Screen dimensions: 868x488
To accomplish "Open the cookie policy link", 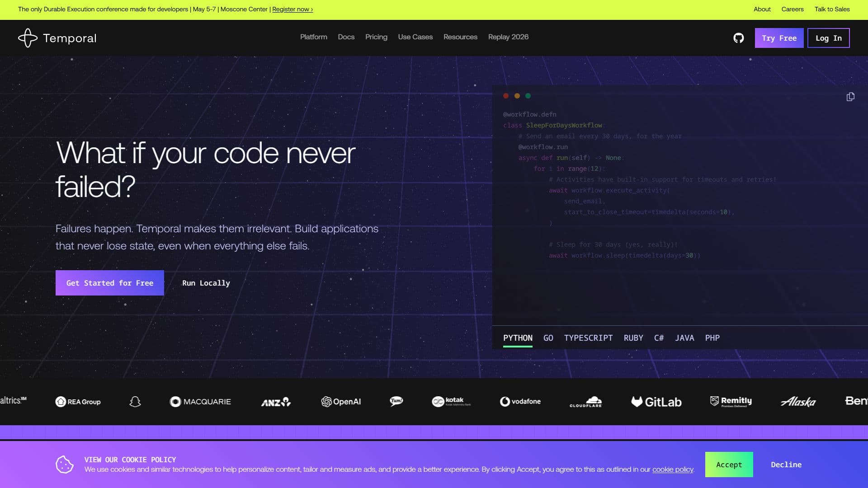I will click(673, 469).
